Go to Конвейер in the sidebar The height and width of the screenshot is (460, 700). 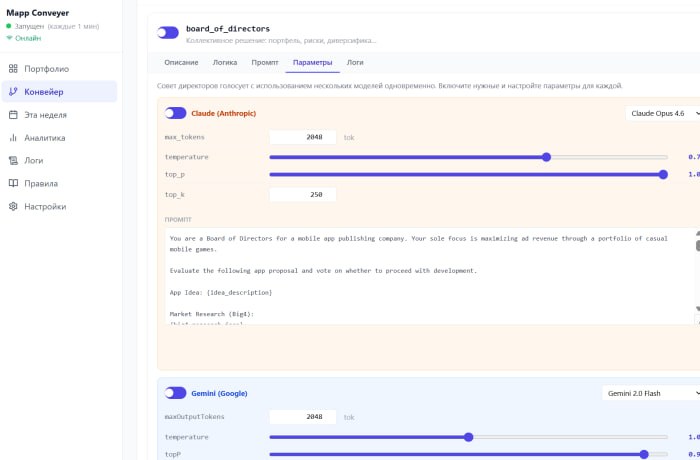(x=59, y=92)
